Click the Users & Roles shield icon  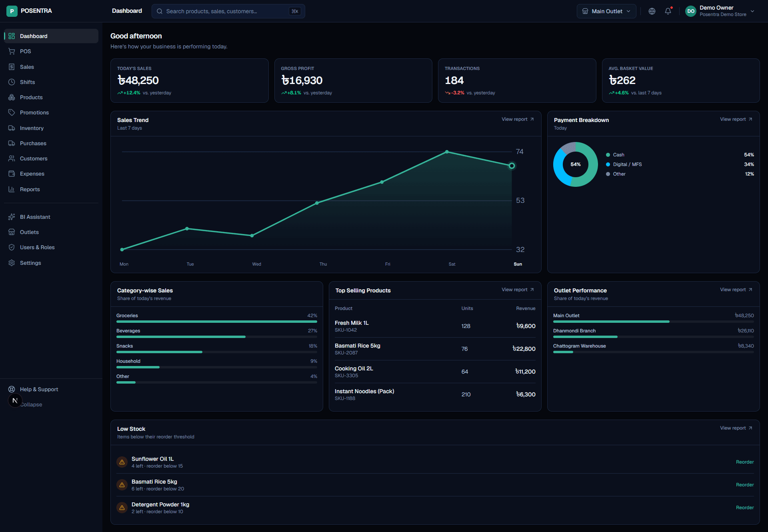coord(12,247)
